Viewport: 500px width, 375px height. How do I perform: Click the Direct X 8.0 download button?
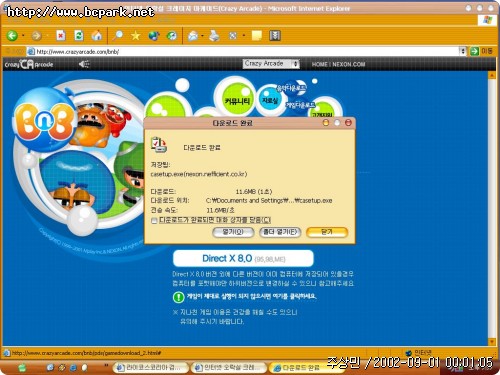(x=243, y=258)
